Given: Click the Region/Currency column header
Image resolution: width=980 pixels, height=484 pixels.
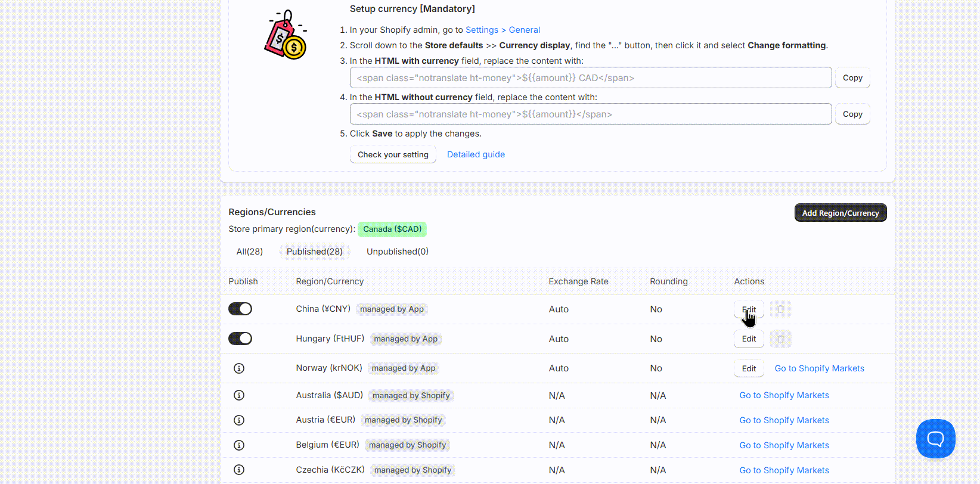Looking at the screenshot, I should pyautogui.click(x=330, y=281).
